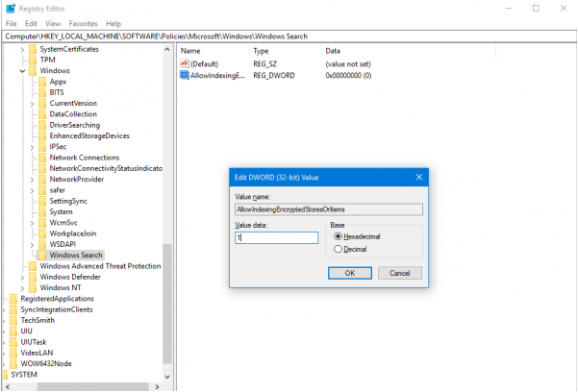578x392 pixels.
Task: Click the TechSmith folder icon
Action: 13,320
